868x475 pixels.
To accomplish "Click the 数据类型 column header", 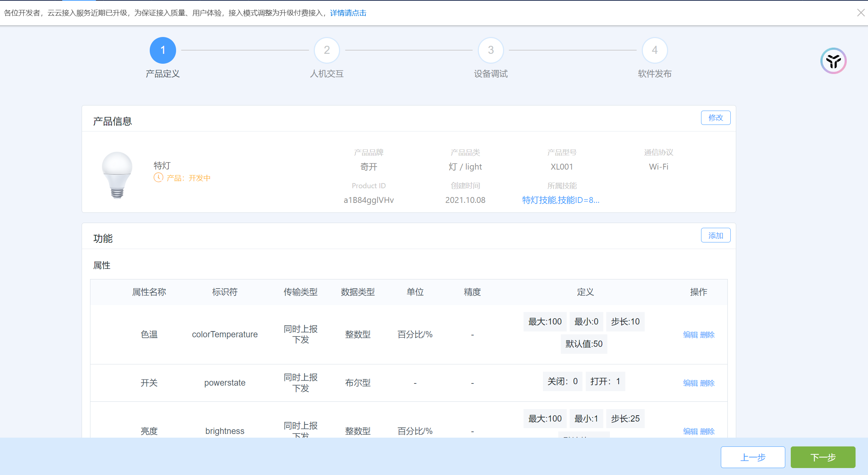I will coord(358,292).
